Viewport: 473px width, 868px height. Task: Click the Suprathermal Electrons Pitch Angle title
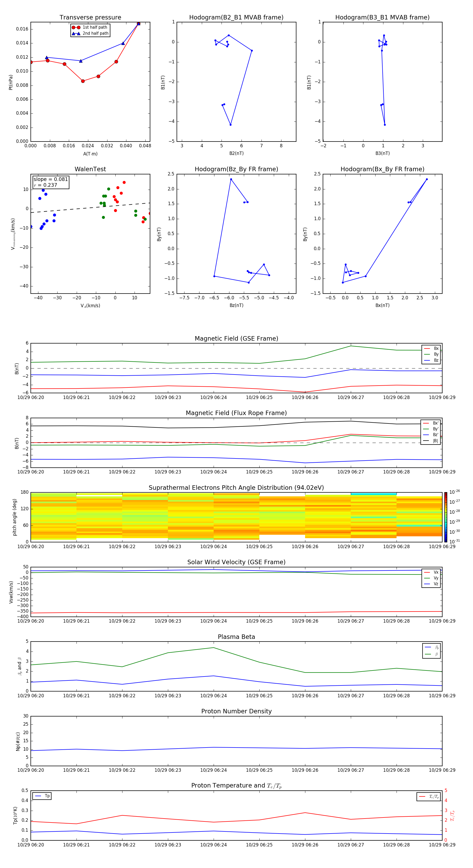(236, 488)
